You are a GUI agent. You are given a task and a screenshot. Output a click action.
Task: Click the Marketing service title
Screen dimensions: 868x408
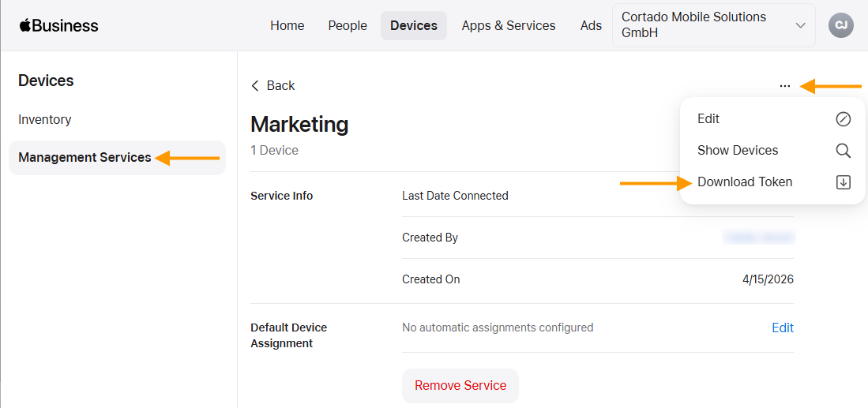[x=299, y=125]
